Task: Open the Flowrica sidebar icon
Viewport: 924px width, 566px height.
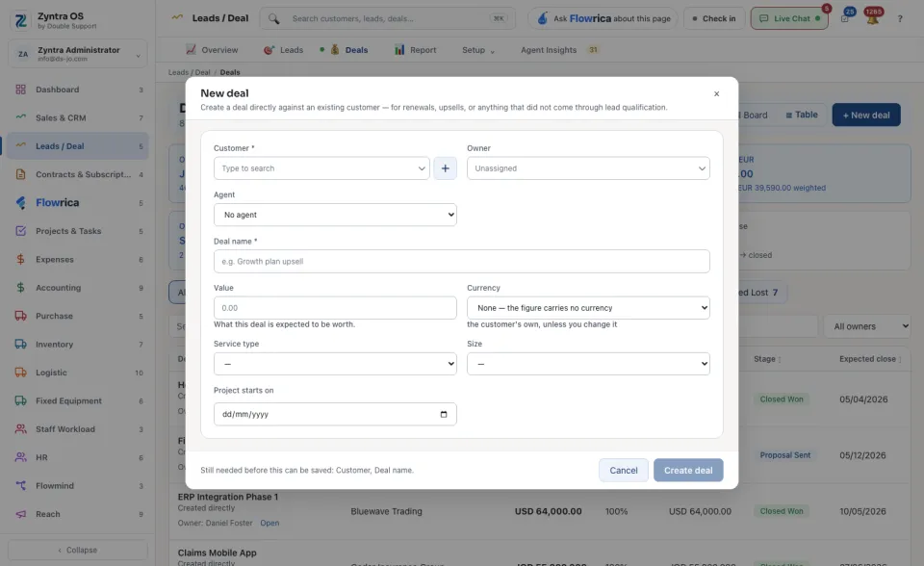Action: 20,203
